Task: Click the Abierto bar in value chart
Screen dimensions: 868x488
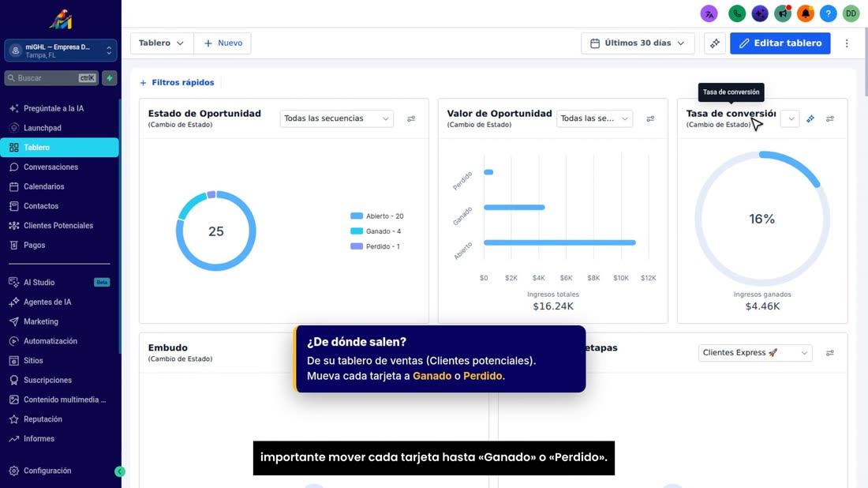Action: [559, 242]
